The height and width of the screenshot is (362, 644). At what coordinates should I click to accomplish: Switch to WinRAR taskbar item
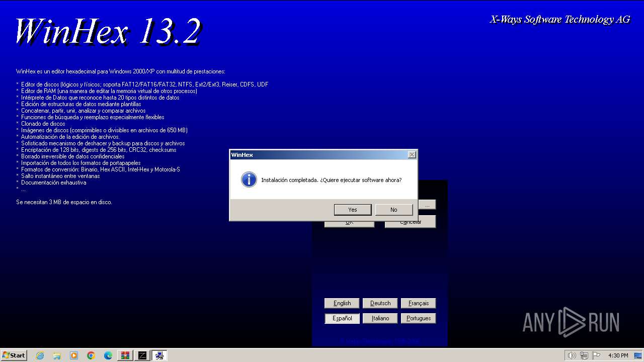click(x=125, y=355)
